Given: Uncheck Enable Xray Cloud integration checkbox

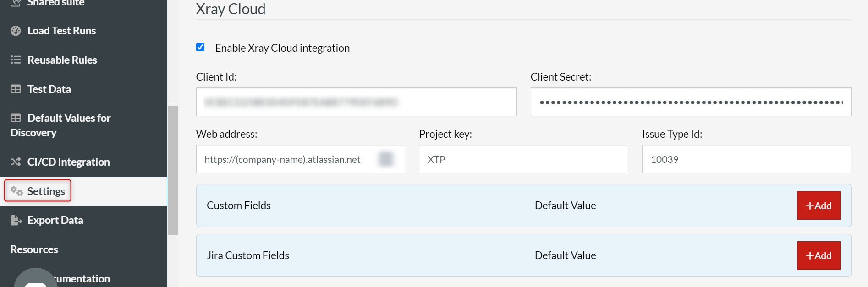Looking at the screenshot, I should point(200,47).
